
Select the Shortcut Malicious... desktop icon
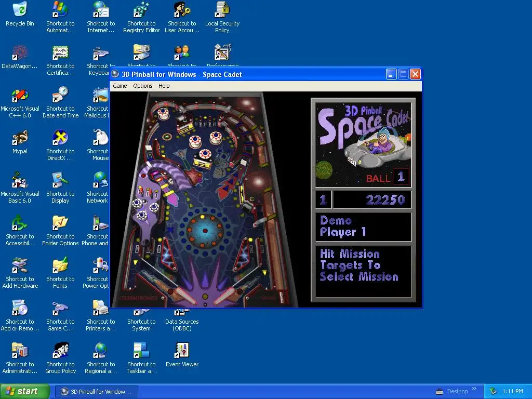(x=98, y=103)
